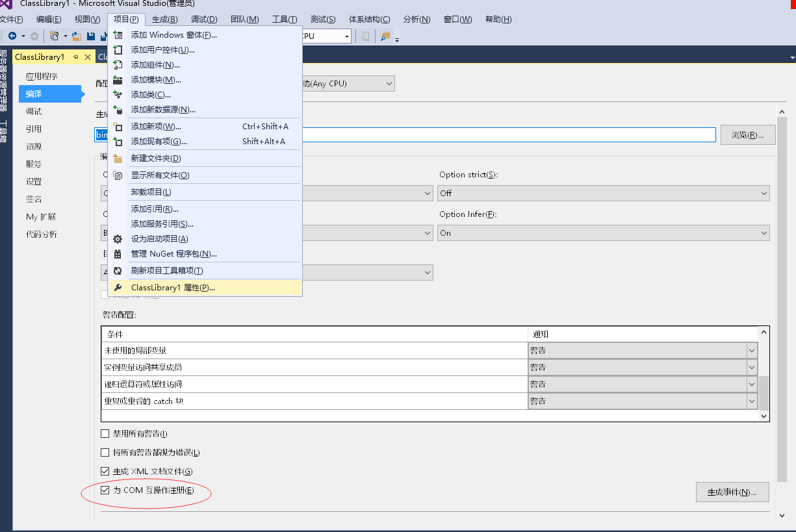796x532 pixels.
Task: Uncheck 生成 XML 文档文件 checkbox
Action: pyautogui.click(x=105, y=471)
